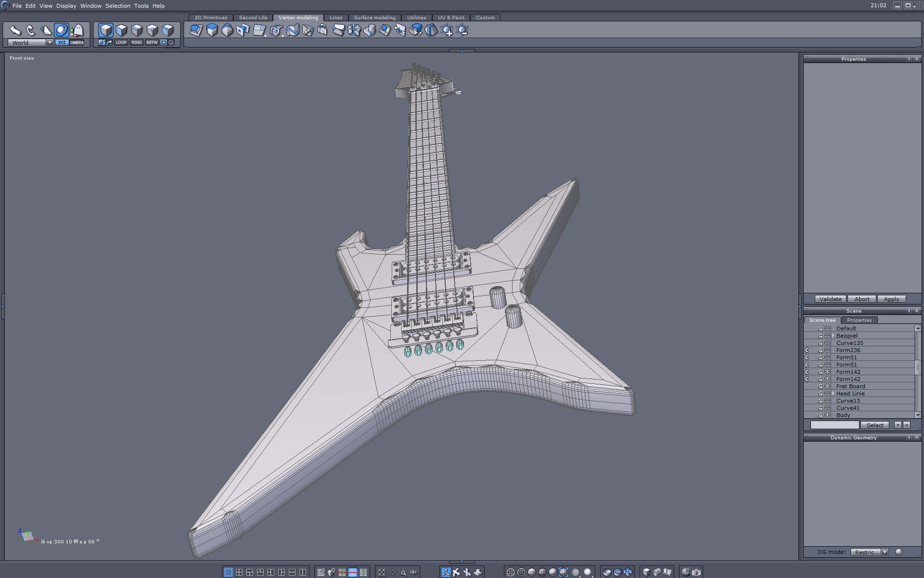Click the Select button in Scene panel
Image resolution: width=924 pixels, height=578 pixels.
pyautogui.click(x=874, y=425)
